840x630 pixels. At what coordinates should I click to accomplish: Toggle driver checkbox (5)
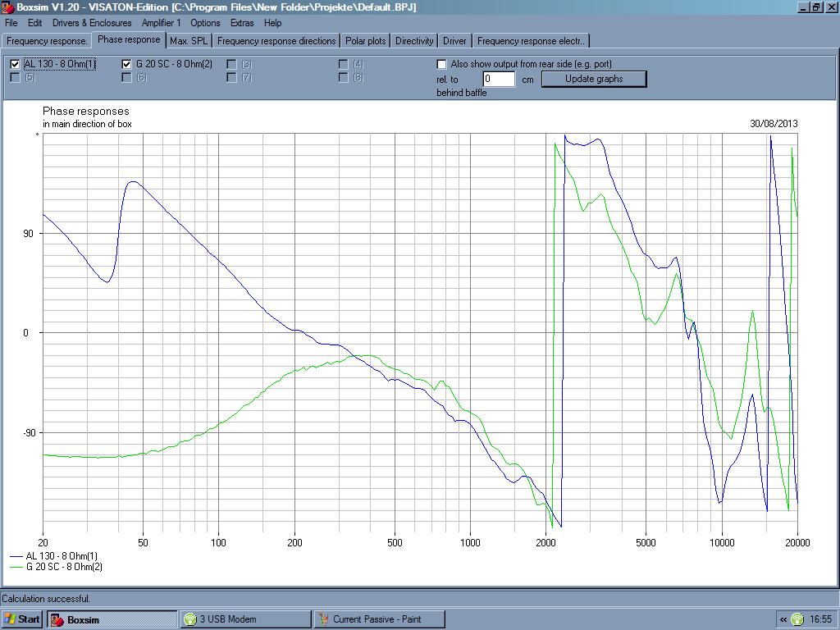15,78
